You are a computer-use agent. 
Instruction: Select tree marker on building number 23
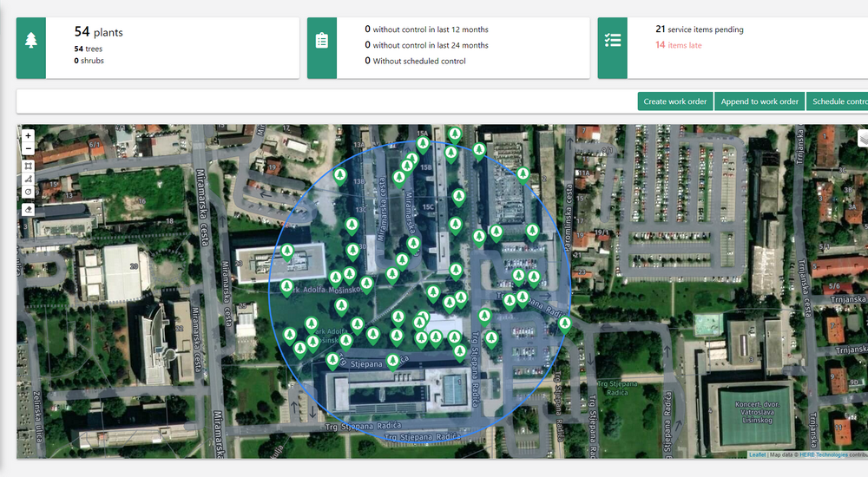286,252
